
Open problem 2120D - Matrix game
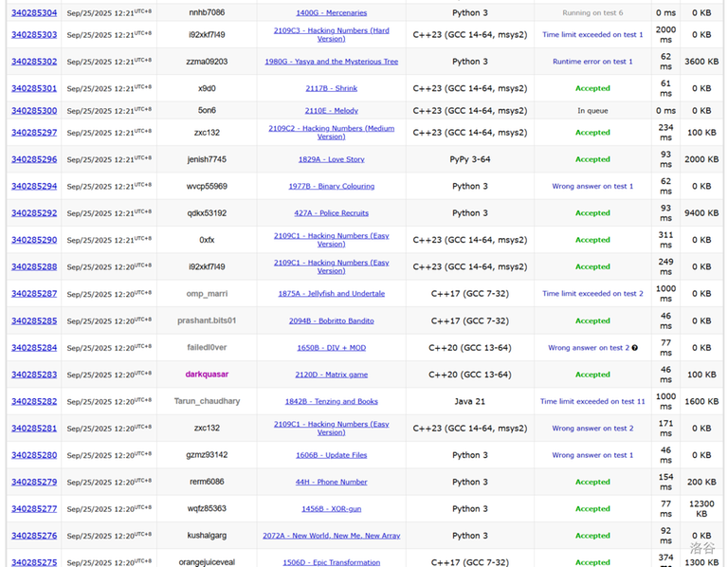[x=332, y=375]
